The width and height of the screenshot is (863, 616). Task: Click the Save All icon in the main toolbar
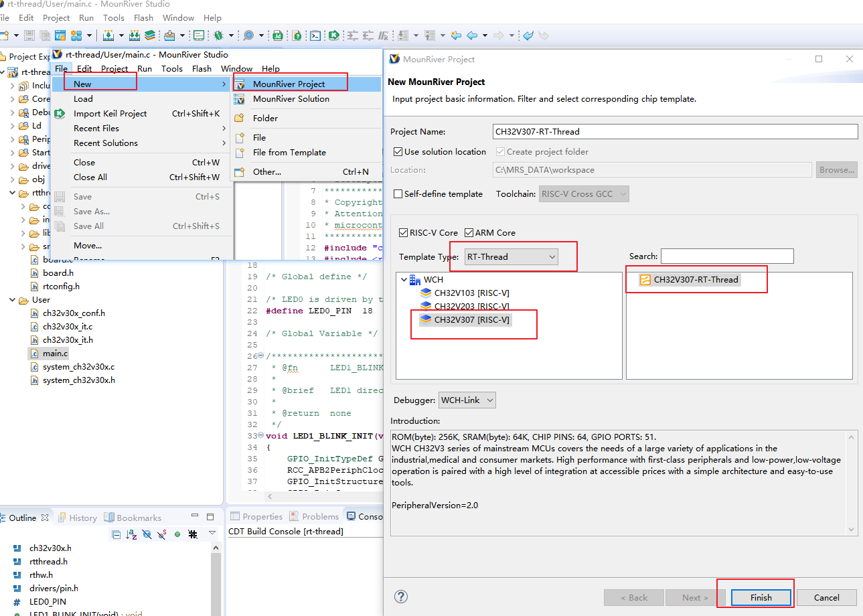click(x=45, y=35)
